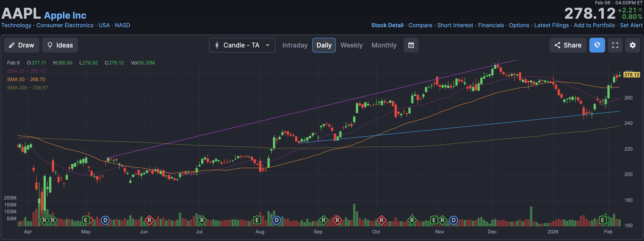Click the 2026 label on time axis
This screenshot has height=241, width=644.
pos(553,232)
